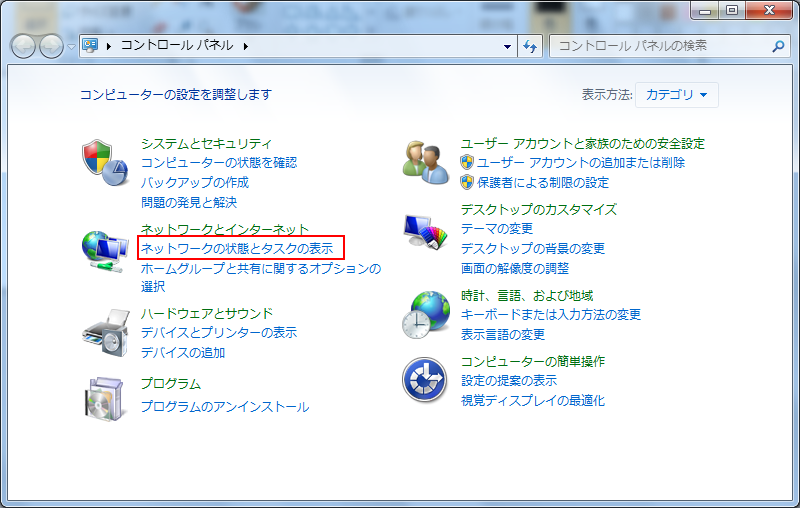Open ユーザー アカウントの追加または削除 link
The width and height of the screenshot is (800, 508).
pyautogui.click(x=581, y=163)
